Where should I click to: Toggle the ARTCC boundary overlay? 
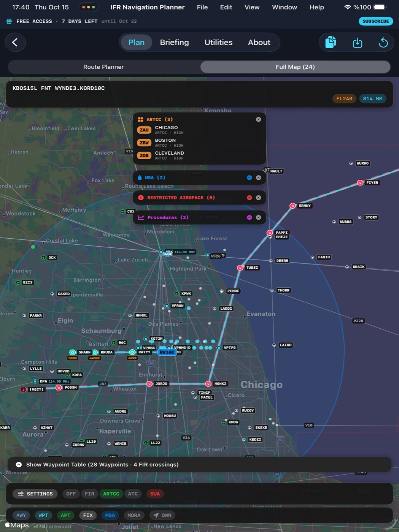[111, 494]
